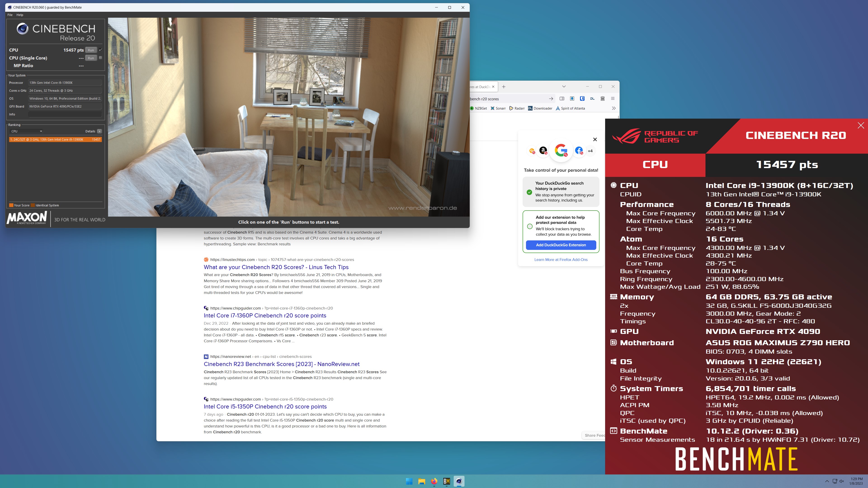
Task: Open the Bitwarden shield extension icon
Action: click(x=582, y=99)
